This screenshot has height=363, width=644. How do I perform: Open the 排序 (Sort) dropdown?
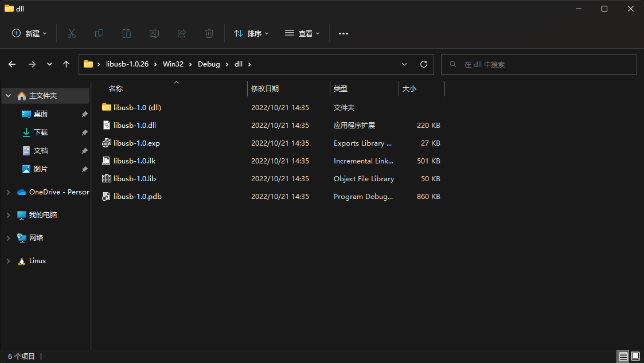(251, 33)
